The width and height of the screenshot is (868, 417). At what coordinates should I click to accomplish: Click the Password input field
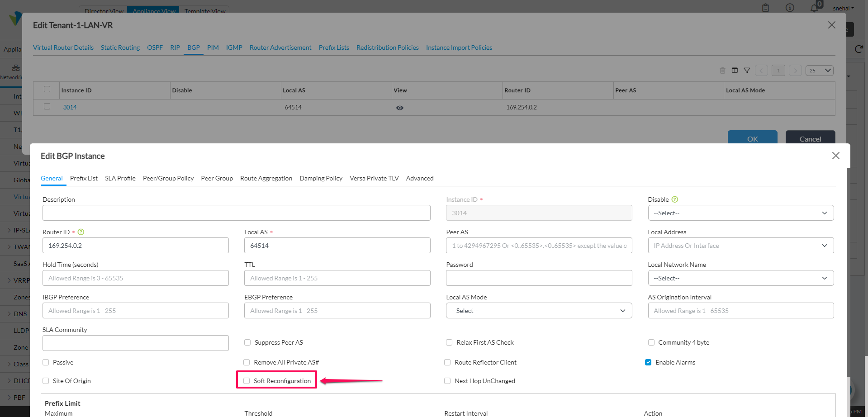tap(539, 278)
